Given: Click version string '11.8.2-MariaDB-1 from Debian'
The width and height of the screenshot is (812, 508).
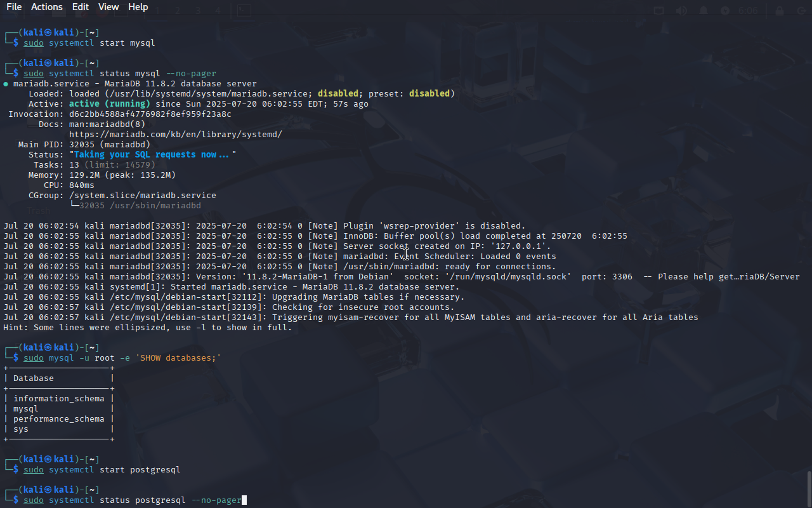Looking at the screenshot, I should [318, 277].
